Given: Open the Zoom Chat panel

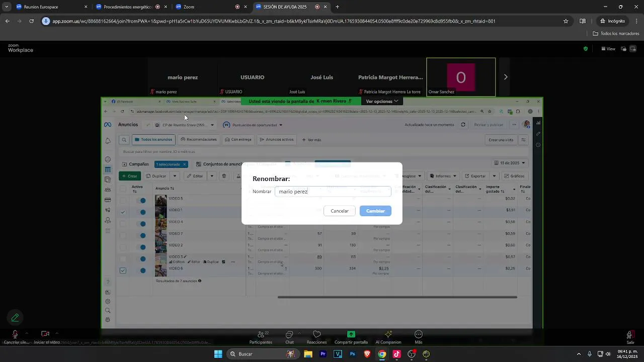Looking at the screenshot, I should 289,337.
